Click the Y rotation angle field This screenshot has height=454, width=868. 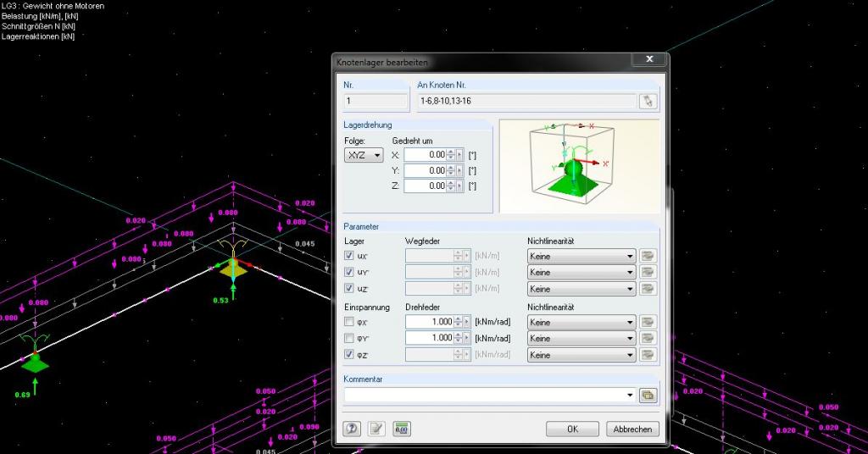[x=426, y=170]
